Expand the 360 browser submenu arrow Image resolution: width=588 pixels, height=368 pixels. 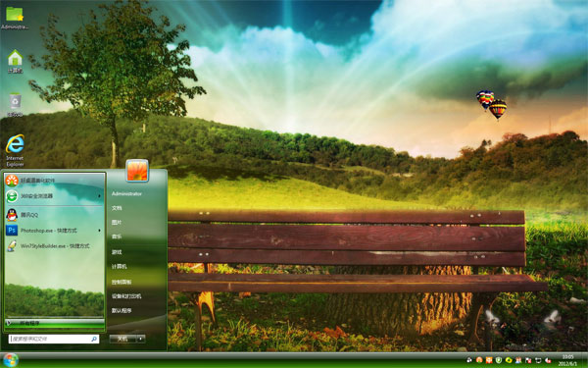pos(99,196)
